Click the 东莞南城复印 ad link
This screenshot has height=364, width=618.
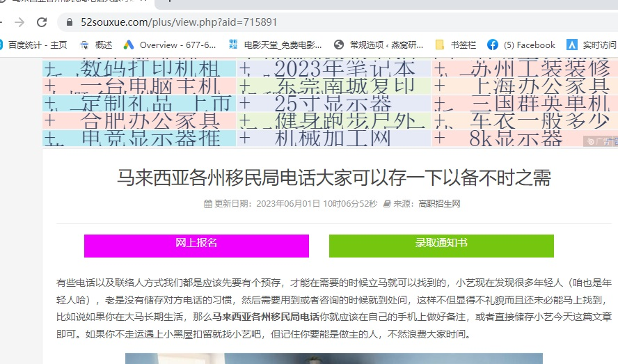[x=344, y=86]
